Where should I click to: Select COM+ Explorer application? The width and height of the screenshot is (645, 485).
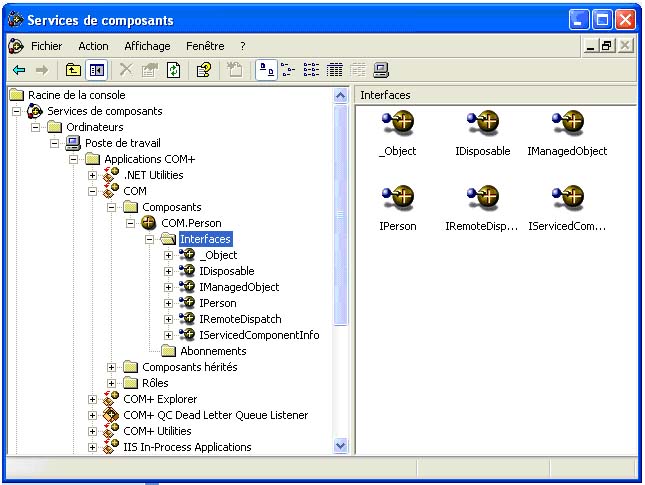[160, 399]
